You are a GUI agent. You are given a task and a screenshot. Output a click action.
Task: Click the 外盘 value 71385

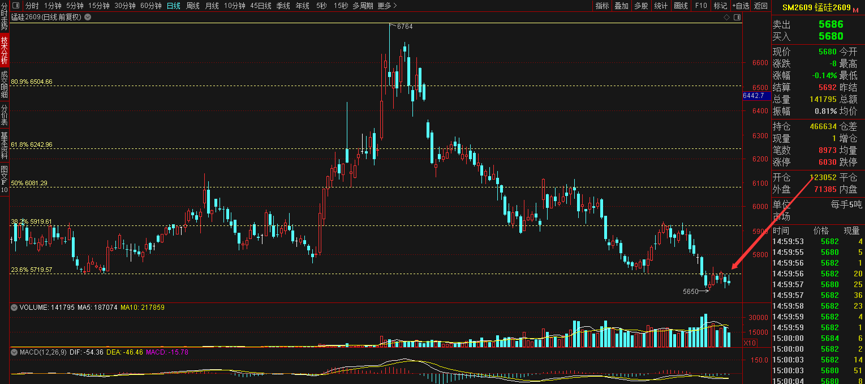[825, 189]
